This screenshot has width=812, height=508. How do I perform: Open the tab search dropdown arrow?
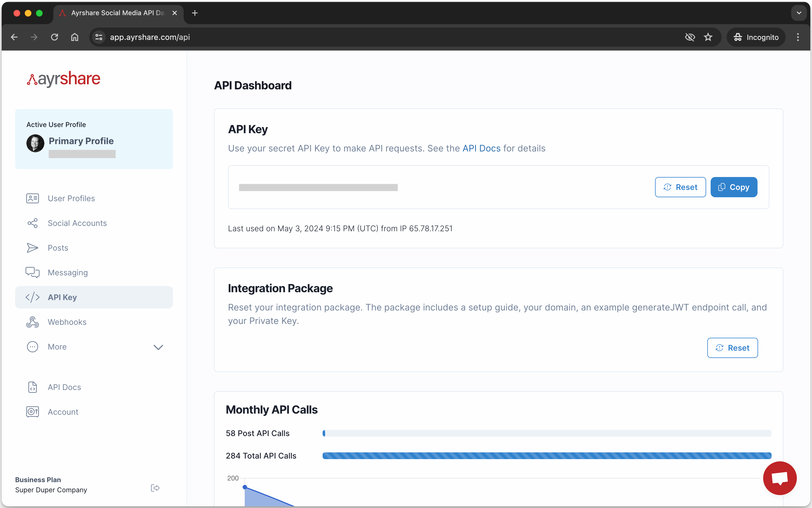(799, 13)
